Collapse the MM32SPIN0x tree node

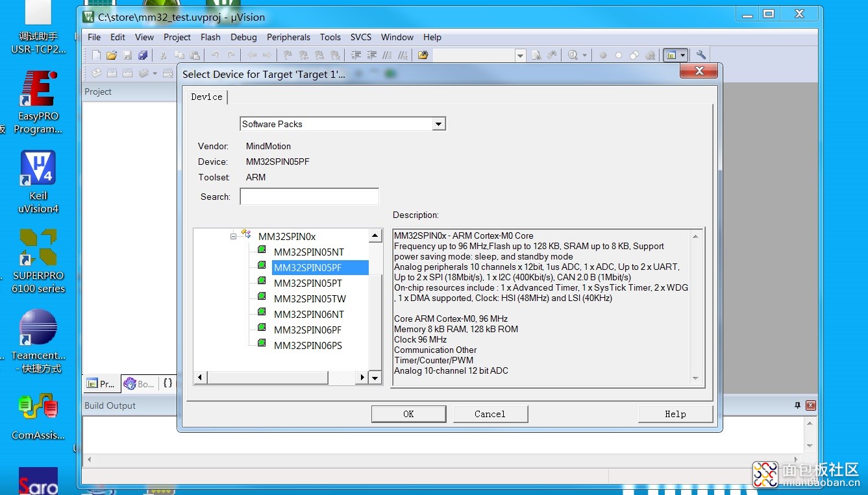234,237
